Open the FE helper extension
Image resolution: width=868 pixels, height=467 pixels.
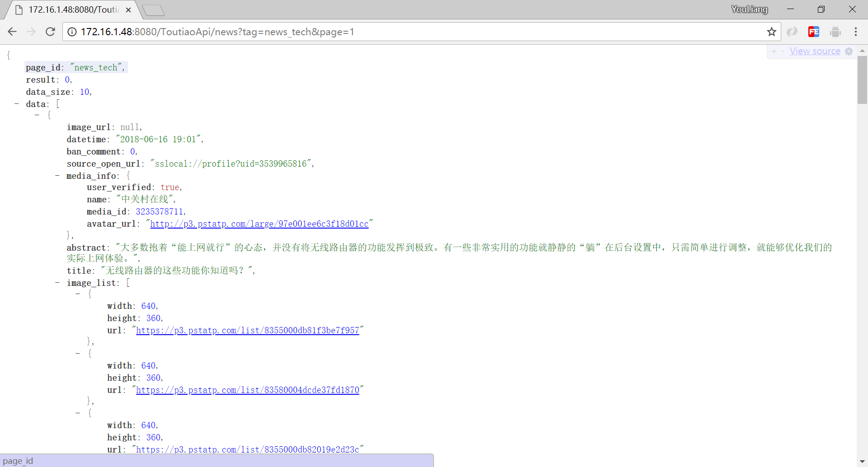coord(814,32)
